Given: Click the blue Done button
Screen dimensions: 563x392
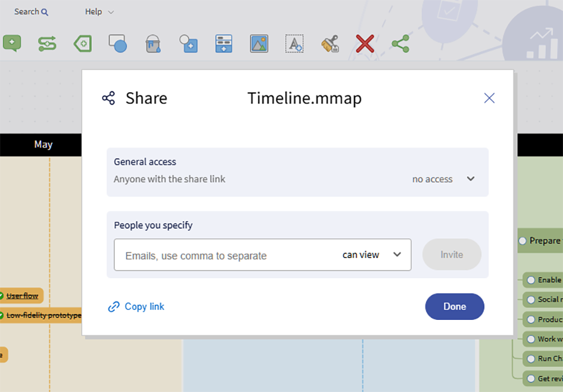Looking at the screenshot, I should pyautogui.click(x=455, y=306).
